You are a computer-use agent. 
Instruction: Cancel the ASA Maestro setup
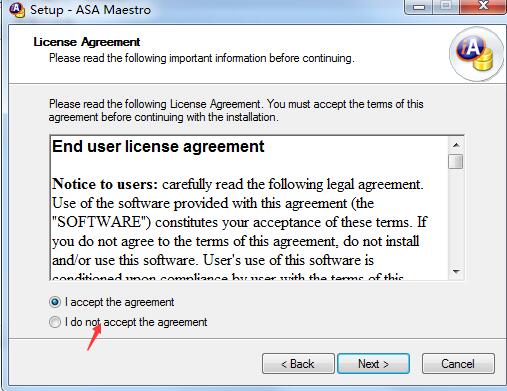click(x=458, y=364)
